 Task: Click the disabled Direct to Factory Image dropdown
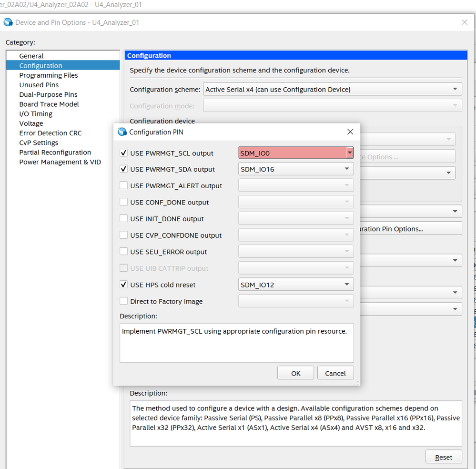coord(296,301)
